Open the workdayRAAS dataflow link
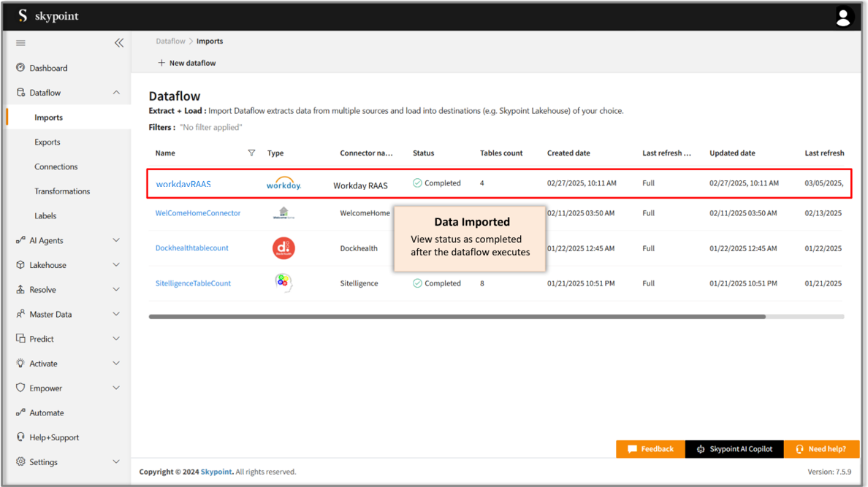 pyautogui.click(x=183, y=184)
